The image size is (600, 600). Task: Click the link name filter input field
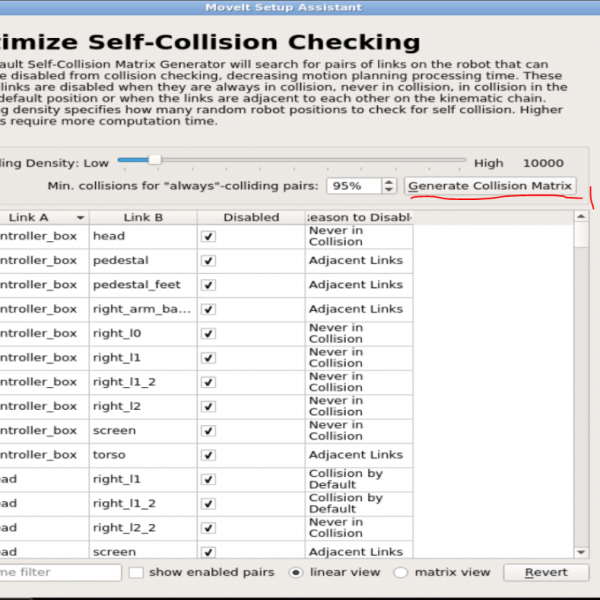60,572
